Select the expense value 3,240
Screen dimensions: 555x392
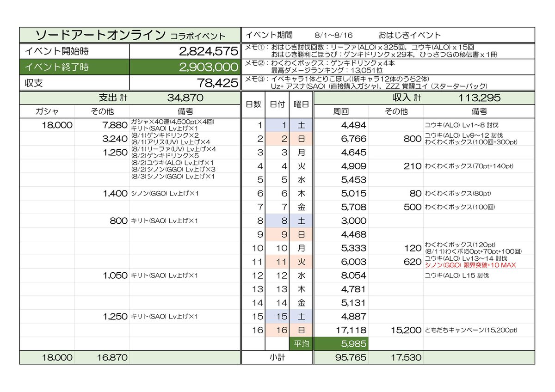[x=114, y=139]
